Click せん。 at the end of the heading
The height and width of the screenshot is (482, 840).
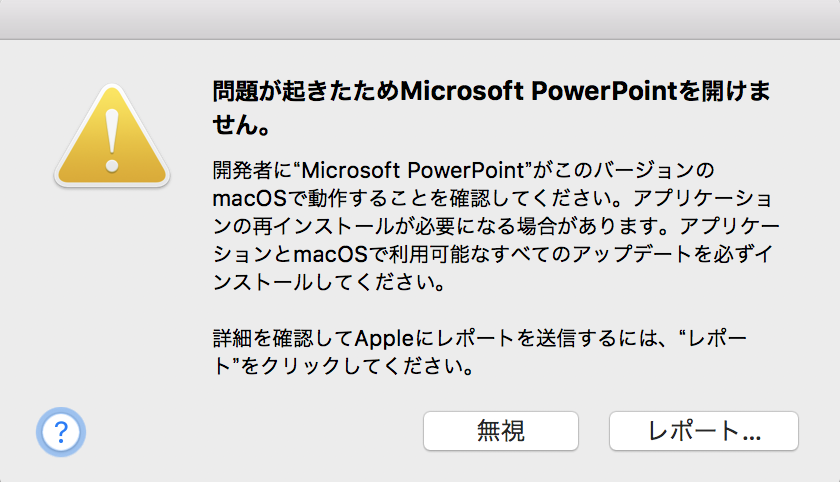coord(241,128)
